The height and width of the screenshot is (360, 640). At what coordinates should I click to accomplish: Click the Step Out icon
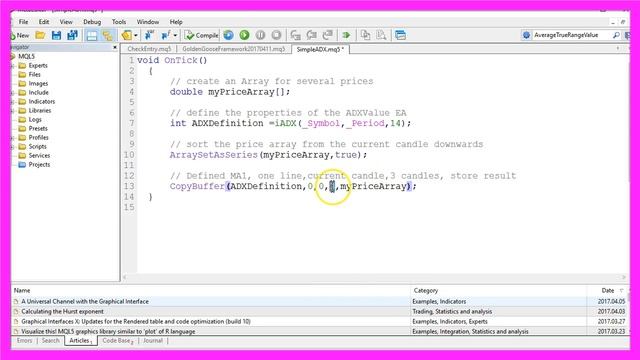(x=327, y=36)
